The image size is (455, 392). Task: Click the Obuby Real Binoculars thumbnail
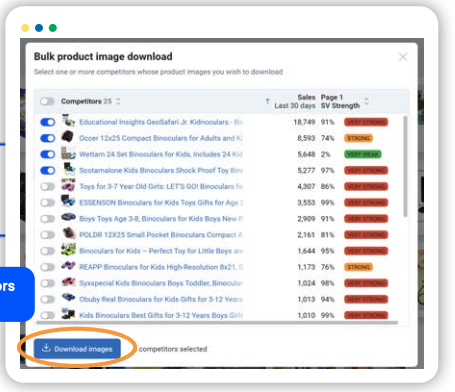point(68,297)
